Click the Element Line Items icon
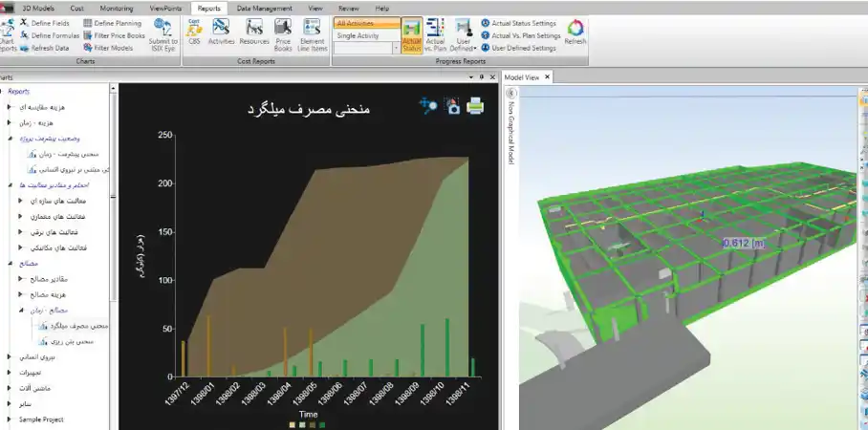Image resolution: width=868 pixels, height=430 pixels. (313, 32)
